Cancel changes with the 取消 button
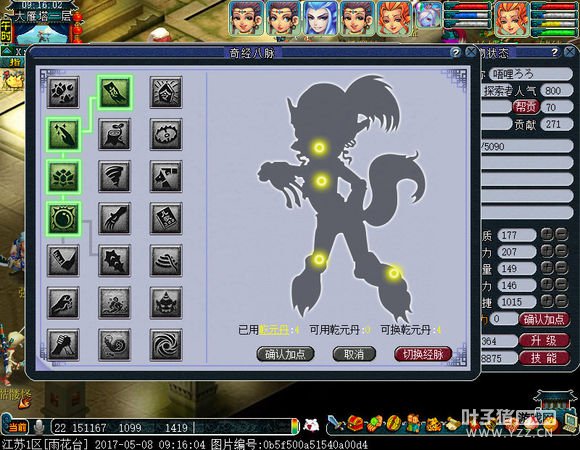580x450 pixels. (x=354, y=354)
